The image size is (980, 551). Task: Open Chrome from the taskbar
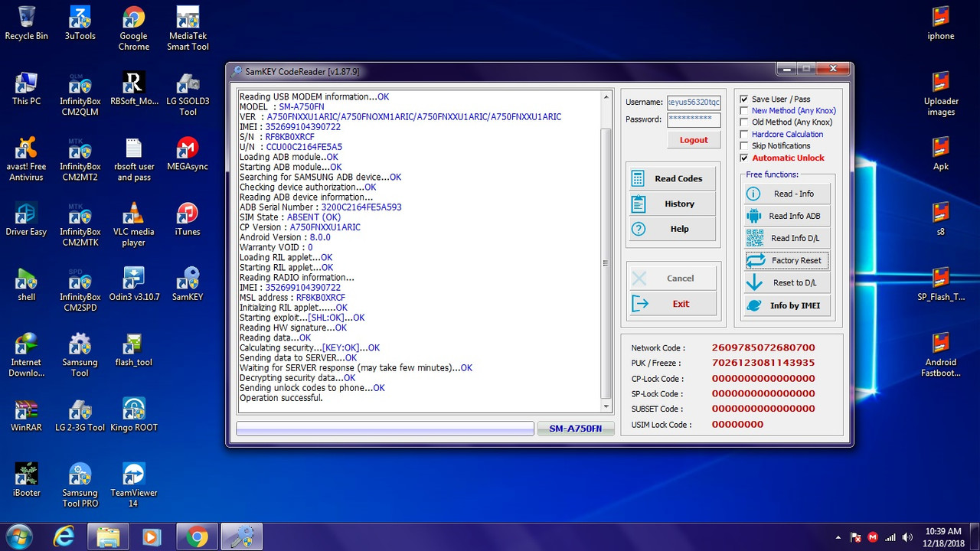coord(197,537)
